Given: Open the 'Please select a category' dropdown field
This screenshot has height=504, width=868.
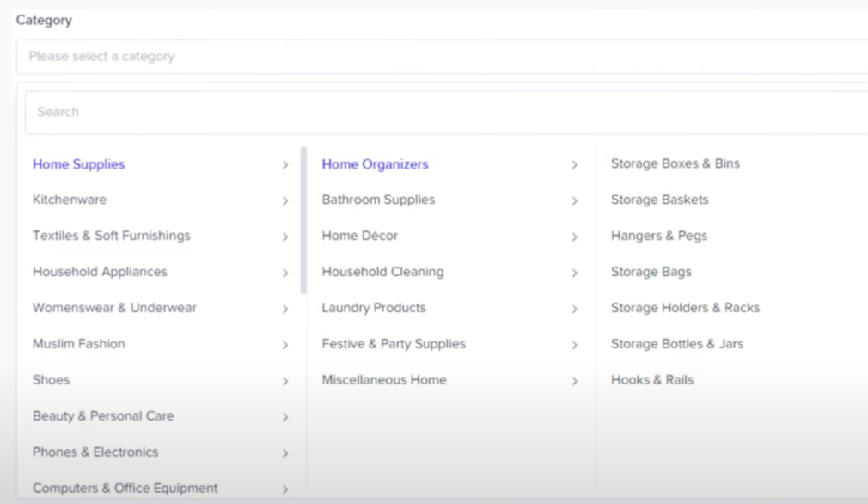Looking at the screenshot, I should [442, 57].
